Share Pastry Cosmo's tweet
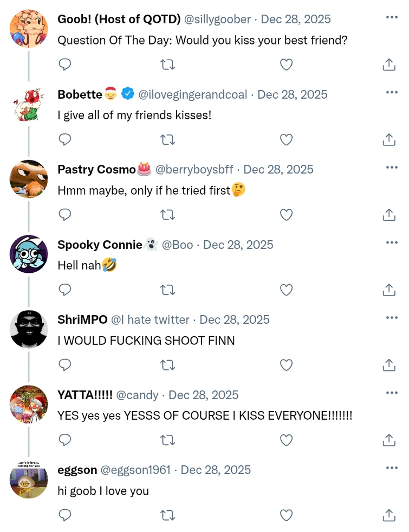The image size is (409, 532). 388,215
